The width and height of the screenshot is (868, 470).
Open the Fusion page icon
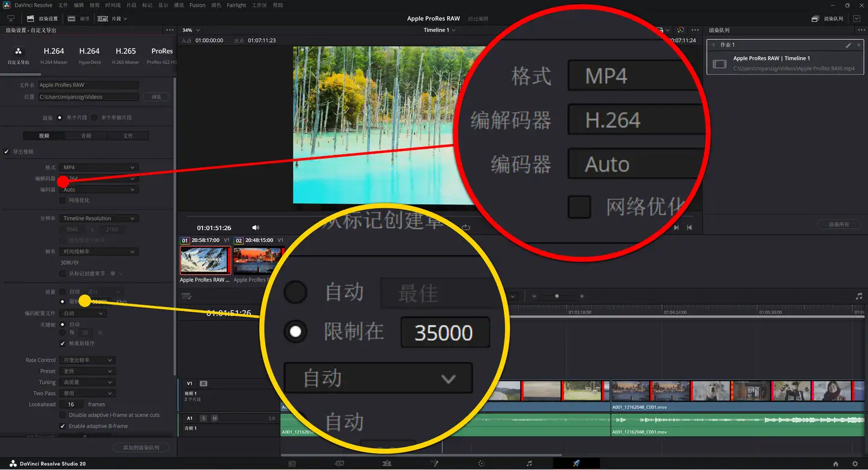tap(434, 463)
